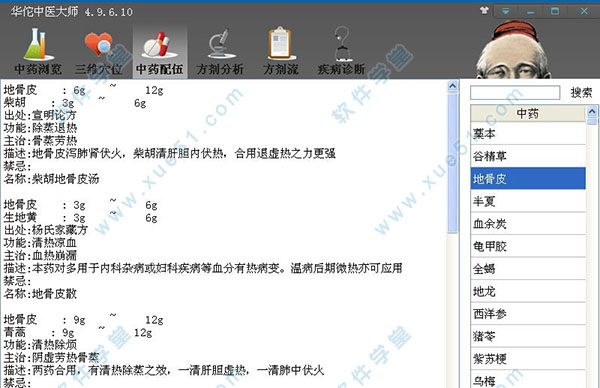Maximize the 华佗中医大师 window

point(555,11)
